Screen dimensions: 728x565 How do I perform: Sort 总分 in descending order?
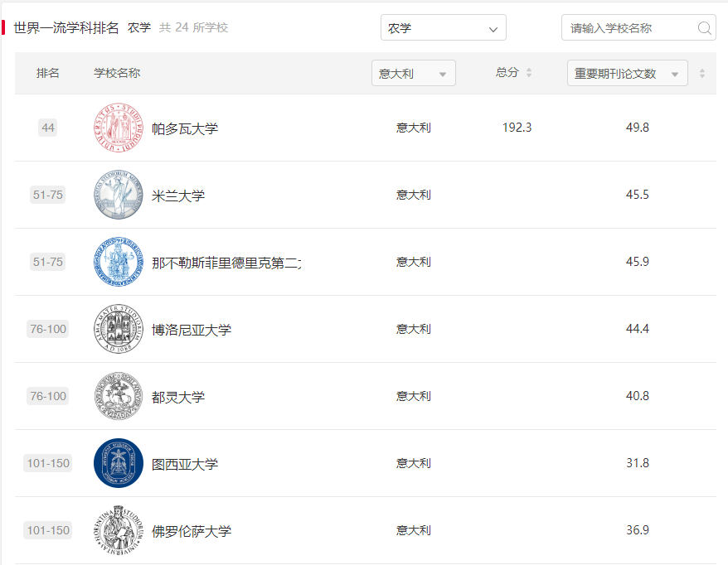(x=529, y=75)
